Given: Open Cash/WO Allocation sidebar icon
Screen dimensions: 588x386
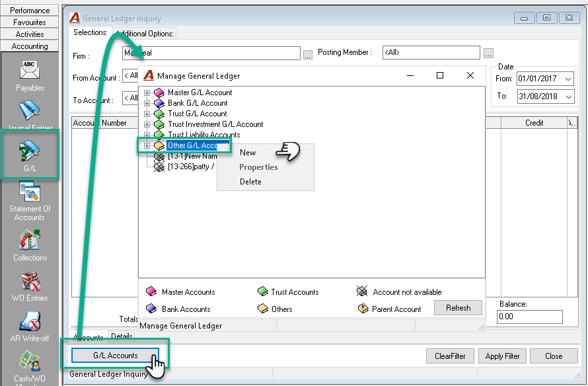Looking at the screenshot, I should 30,361.
